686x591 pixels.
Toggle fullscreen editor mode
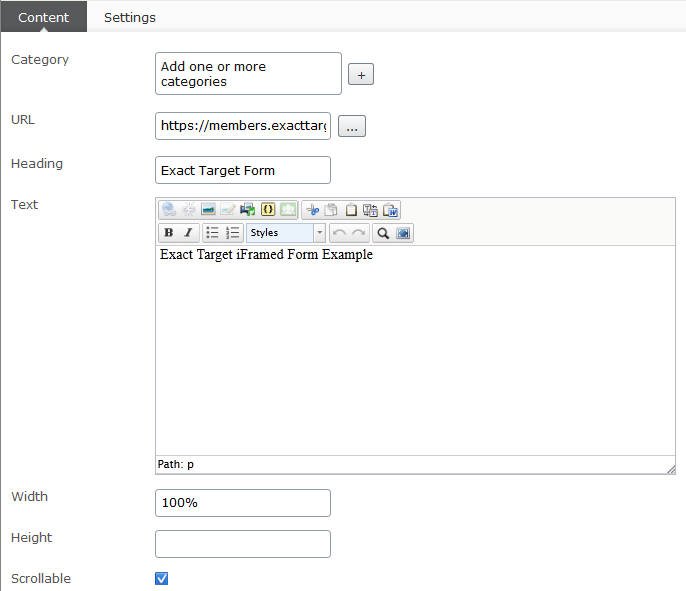[x=402, y=233]
